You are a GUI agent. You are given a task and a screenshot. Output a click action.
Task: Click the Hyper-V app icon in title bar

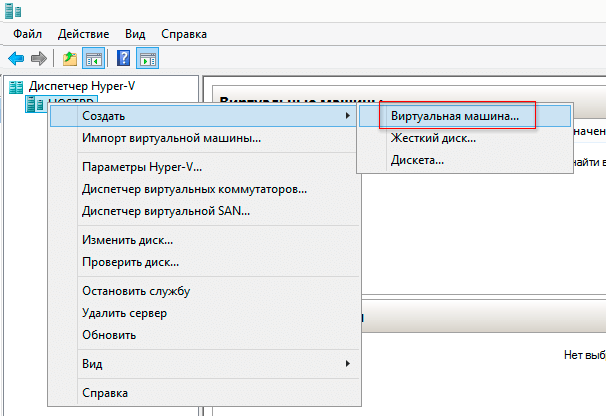pyautogui.click(x=13, y=10)
